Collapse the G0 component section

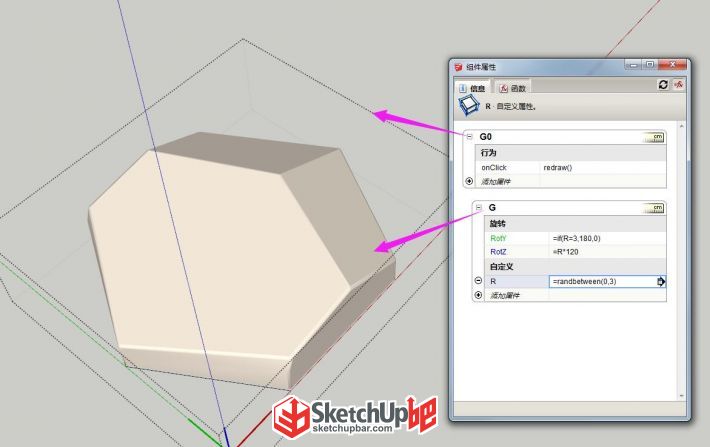pyautogui.click(x=470, y=136)
